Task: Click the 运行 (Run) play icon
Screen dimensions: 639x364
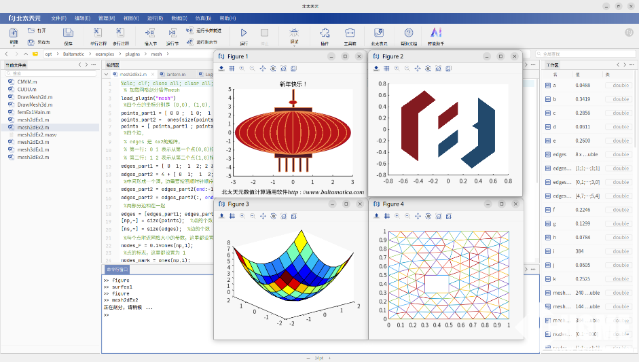Action: (x=244, y=33)
